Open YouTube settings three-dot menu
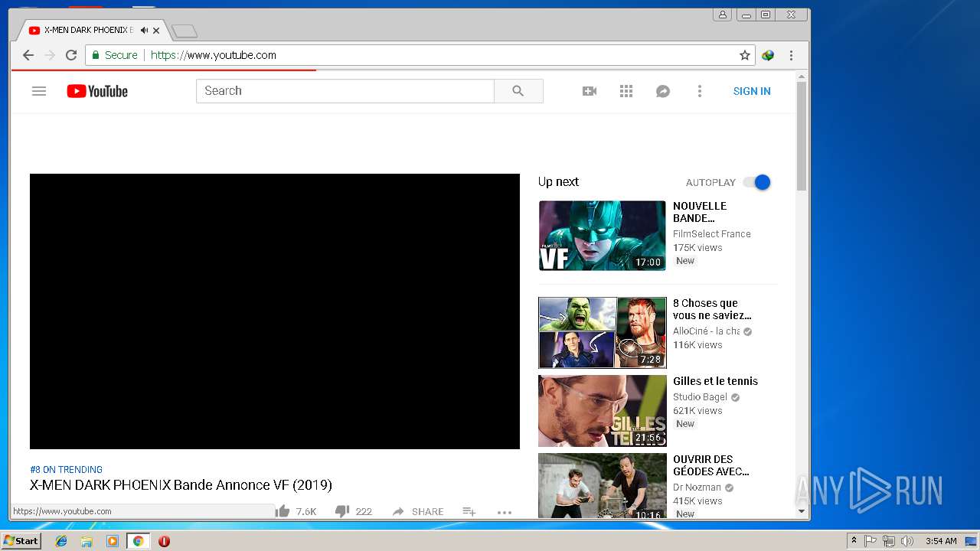Image resolution: width=980 pixels, height=551 pixels. coord(699,91)
